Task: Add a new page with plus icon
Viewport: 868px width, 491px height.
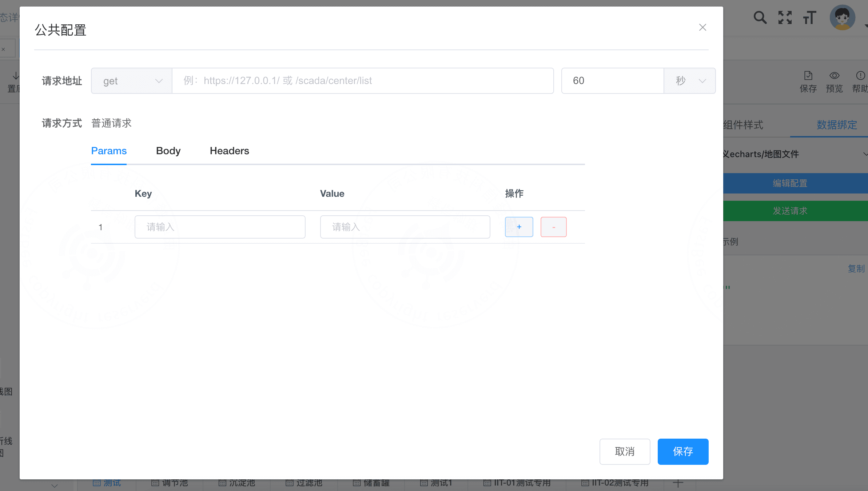Action: (678, 483)
